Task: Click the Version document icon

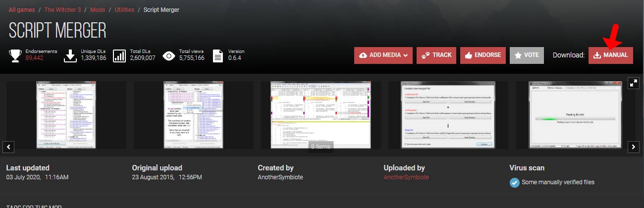Action: [x=218, y=55]
